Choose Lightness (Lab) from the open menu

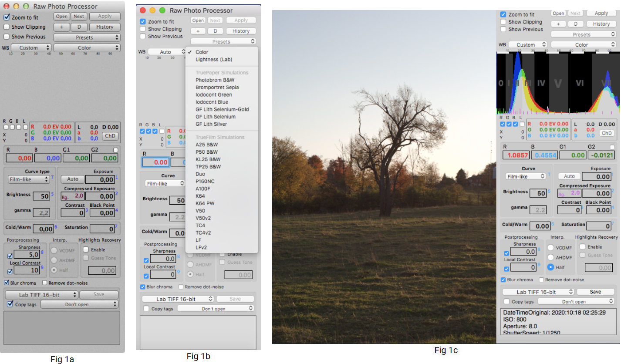click(214, 60)
